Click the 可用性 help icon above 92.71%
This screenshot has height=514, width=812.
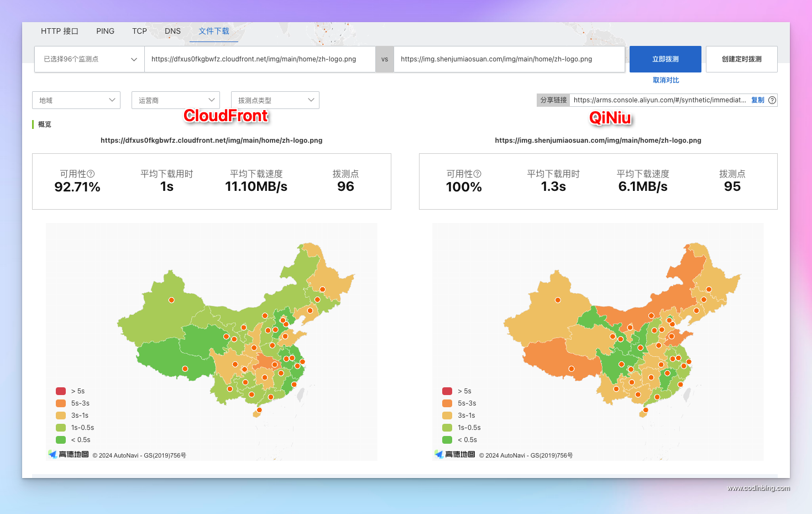pyautogui.click(x=91, y=174)
